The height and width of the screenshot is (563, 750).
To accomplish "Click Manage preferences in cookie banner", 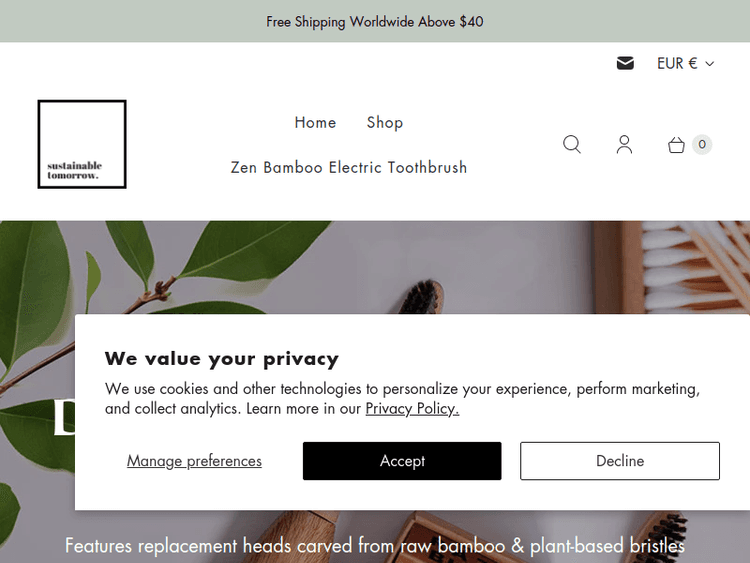I will click(x=194, y=461).
